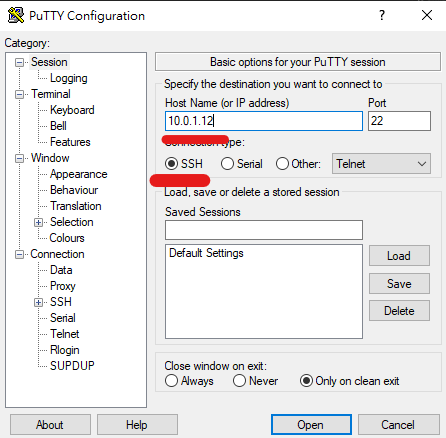The width and height of the screenshot is (446, 438).
Task: Expand the Selection tree node
Action: pos(39,222)
